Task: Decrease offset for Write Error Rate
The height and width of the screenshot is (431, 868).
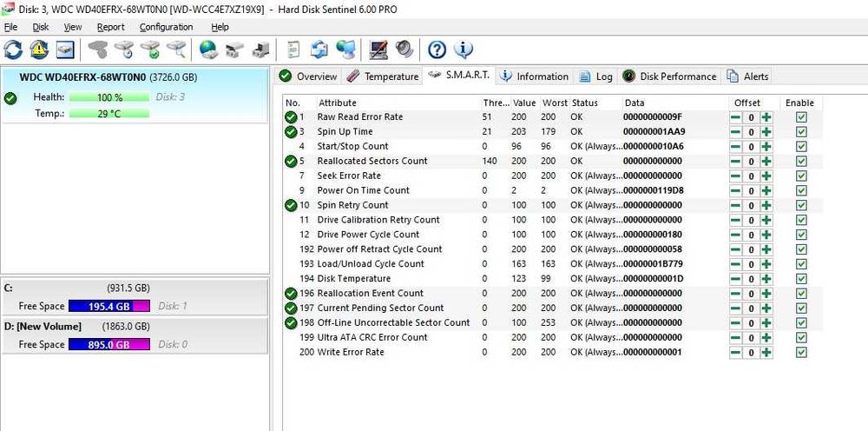Action: pyautogui.click(x=735, y=352)
